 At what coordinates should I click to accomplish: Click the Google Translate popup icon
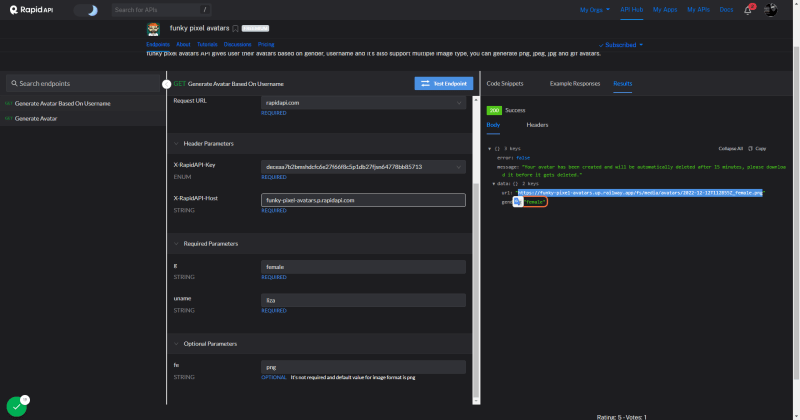pyautogui.click(x=517, y=202)
